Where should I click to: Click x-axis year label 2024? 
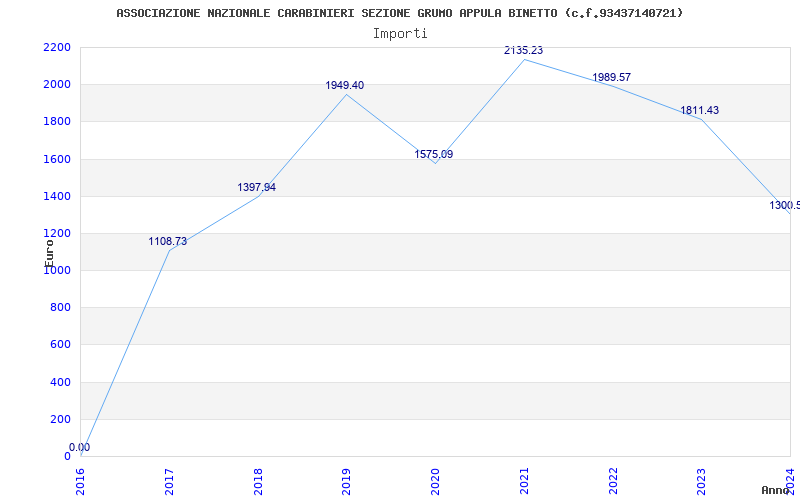pos(791,481)
